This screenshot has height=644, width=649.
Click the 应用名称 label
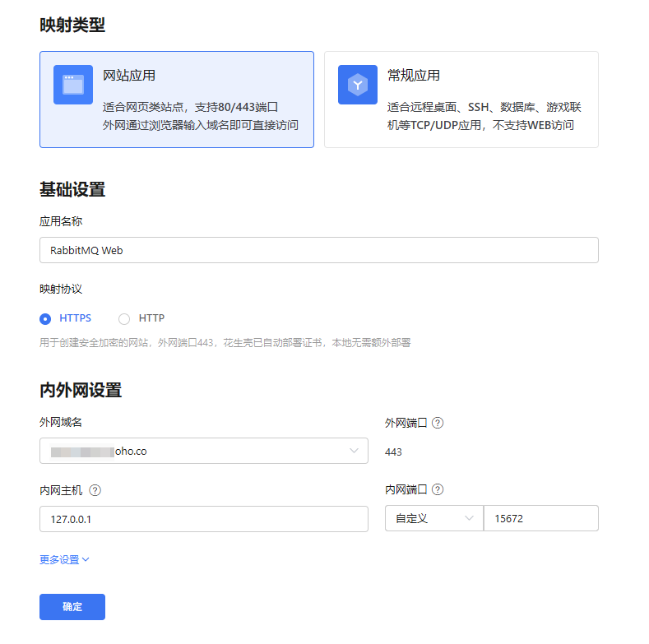tap(61, 221)
